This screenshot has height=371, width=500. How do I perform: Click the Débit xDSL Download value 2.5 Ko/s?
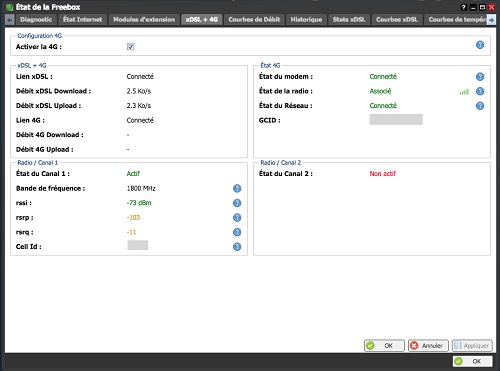pyautogui.click(x=139, y=91)
